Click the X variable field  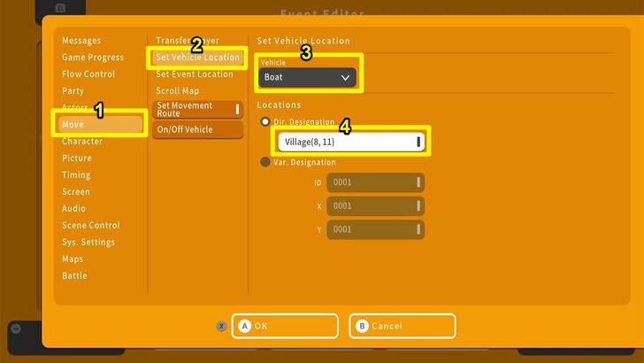click(x=375, y=206)
